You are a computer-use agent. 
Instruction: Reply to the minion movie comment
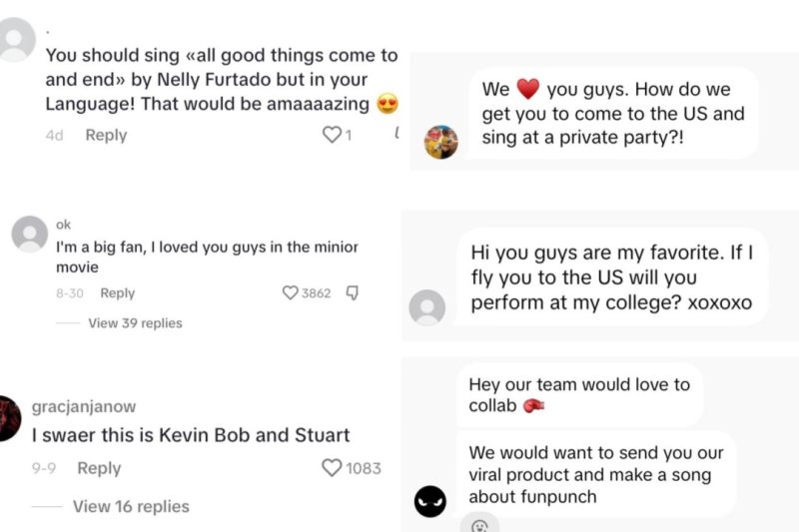117,293
